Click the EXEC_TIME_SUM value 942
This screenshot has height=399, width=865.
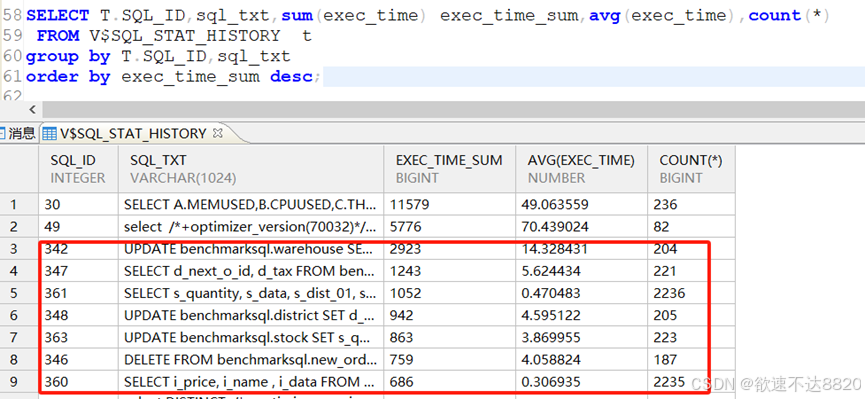(x=450, y=315)
